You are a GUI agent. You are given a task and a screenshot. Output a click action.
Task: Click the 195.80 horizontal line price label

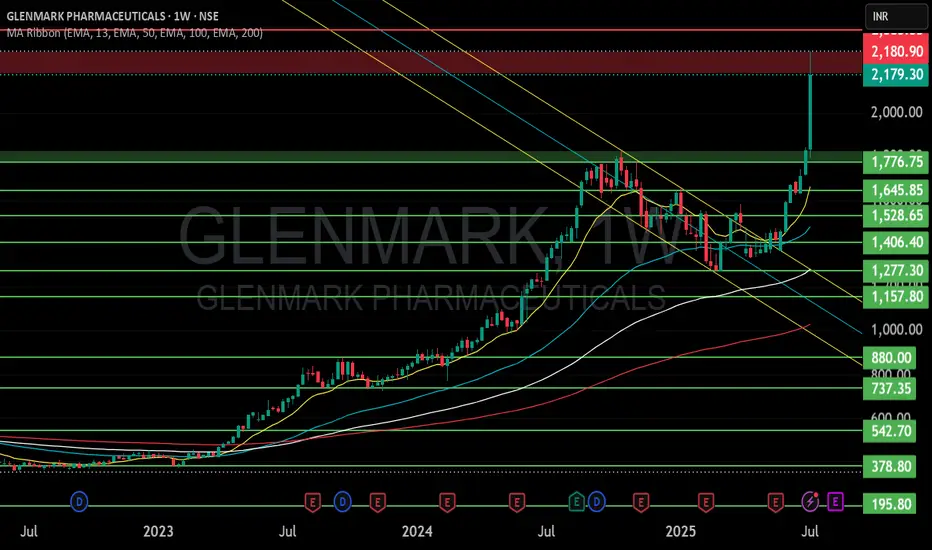pyautogui.click(x=890, y=504)
